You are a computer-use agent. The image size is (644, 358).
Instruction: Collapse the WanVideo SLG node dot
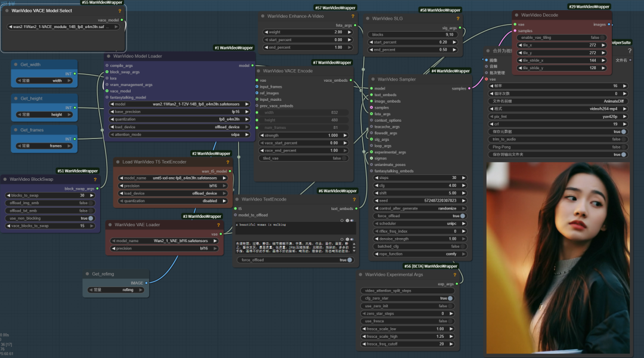tap(367, 18)
